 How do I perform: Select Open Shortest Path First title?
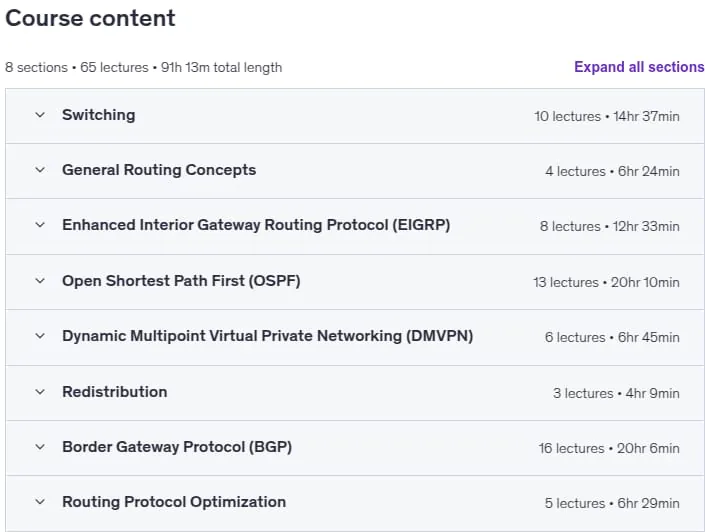click(x=181, y=281)
